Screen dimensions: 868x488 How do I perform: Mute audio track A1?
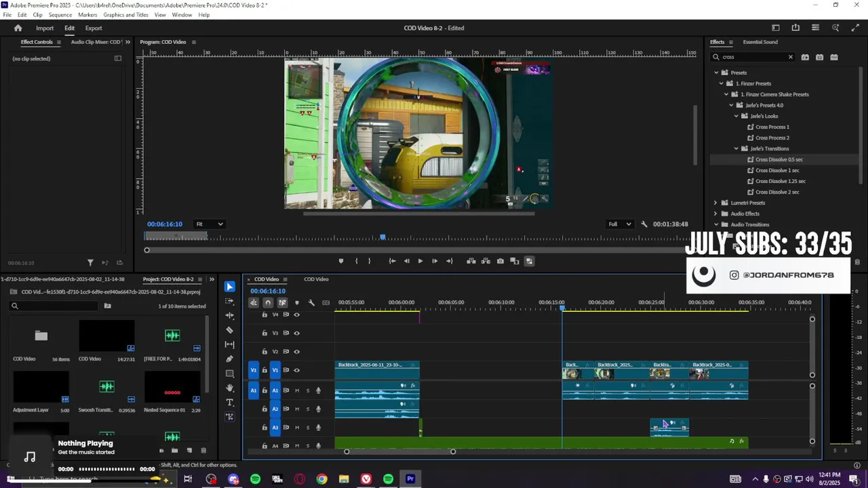pos(297,390)
